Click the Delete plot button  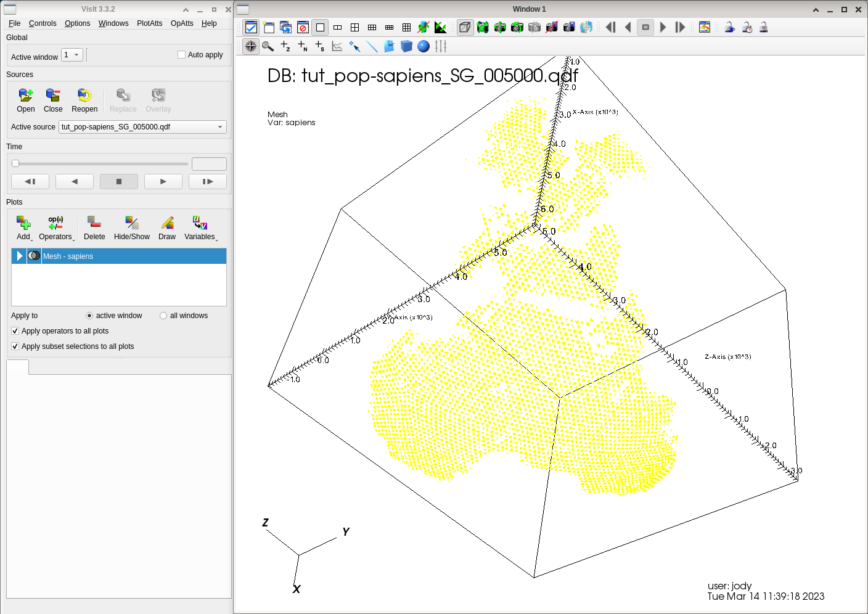pos(94,227)
